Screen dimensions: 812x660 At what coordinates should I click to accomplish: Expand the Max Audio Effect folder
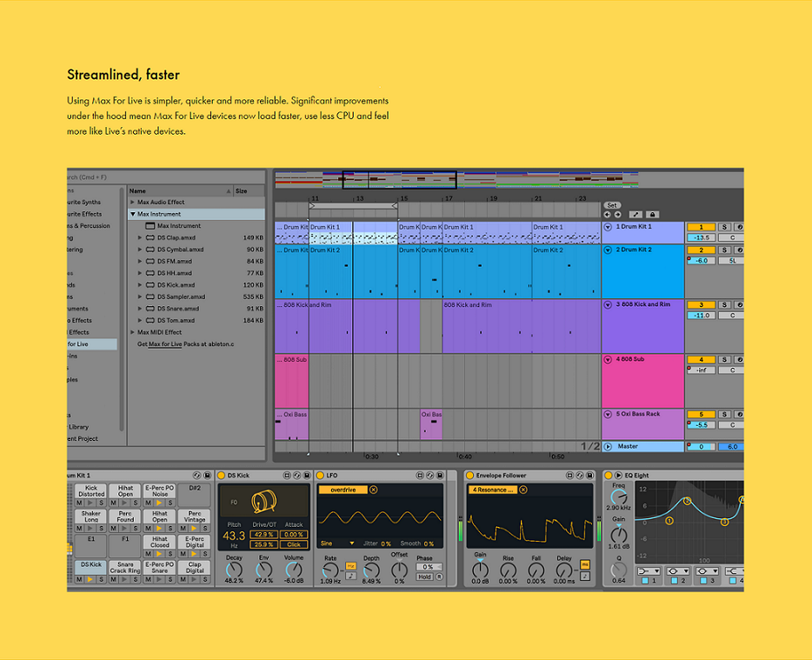tap(132, 202)
